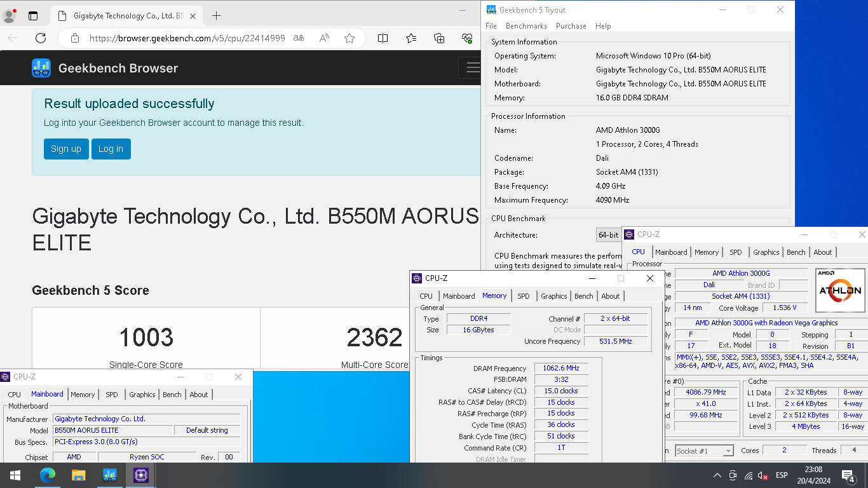The height and width of the screenshot is (488, 868).
Task: Select SPD tab in CPU-Z motherboard window
Action: coord(112,395)
